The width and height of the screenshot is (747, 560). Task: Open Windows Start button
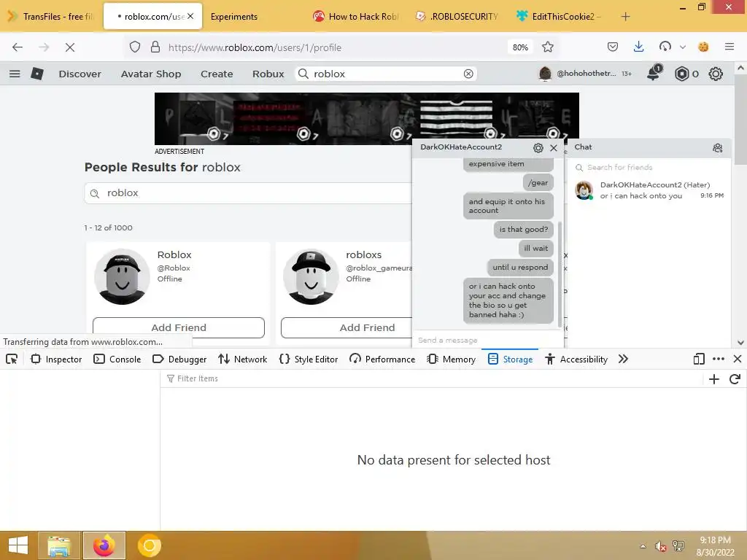[x=18, y=545]
